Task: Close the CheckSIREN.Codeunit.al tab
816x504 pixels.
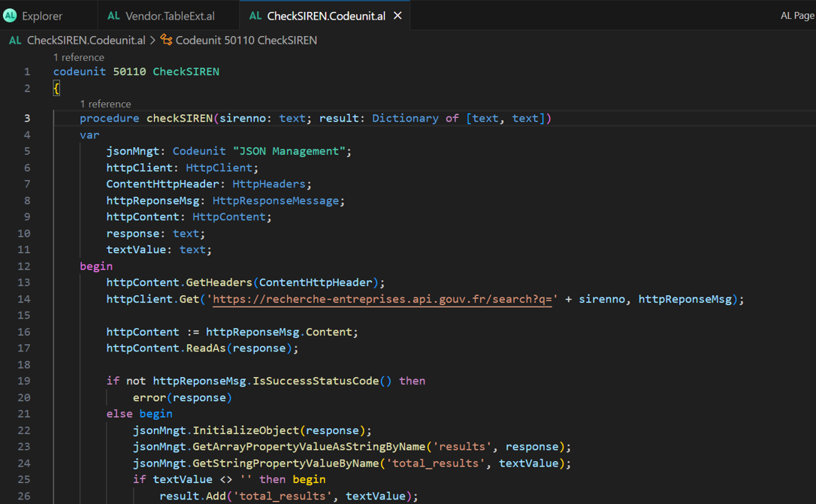Action: pos(397,16)
